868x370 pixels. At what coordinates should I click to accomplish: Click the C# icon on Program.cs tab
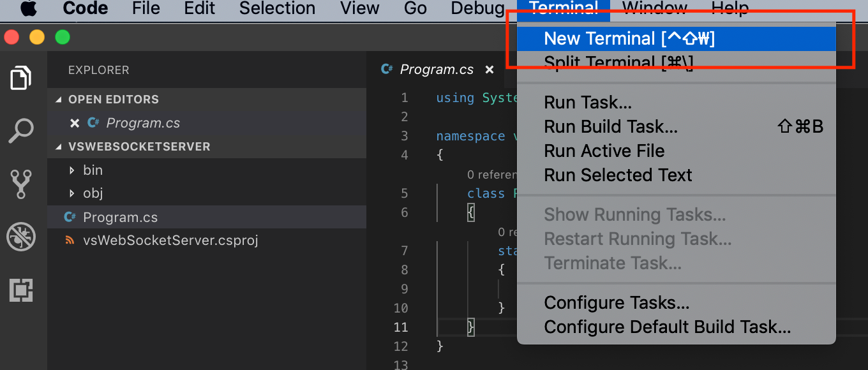386,69
